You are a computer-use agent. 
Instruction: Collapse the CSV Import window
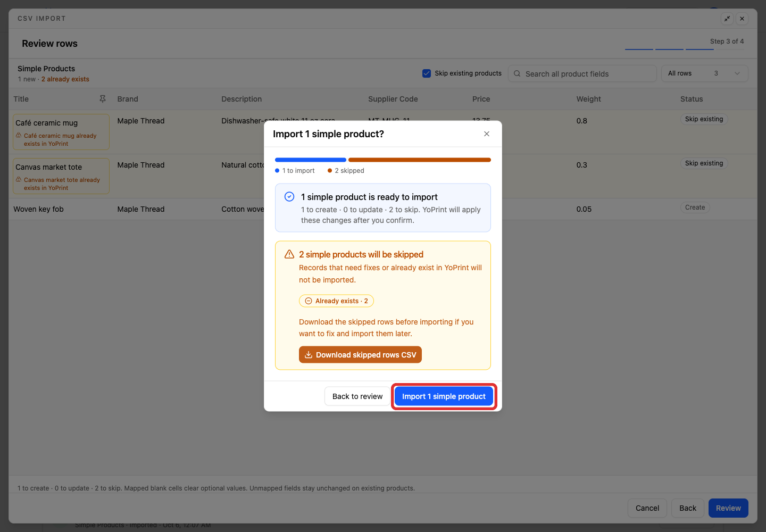point(727,19)
